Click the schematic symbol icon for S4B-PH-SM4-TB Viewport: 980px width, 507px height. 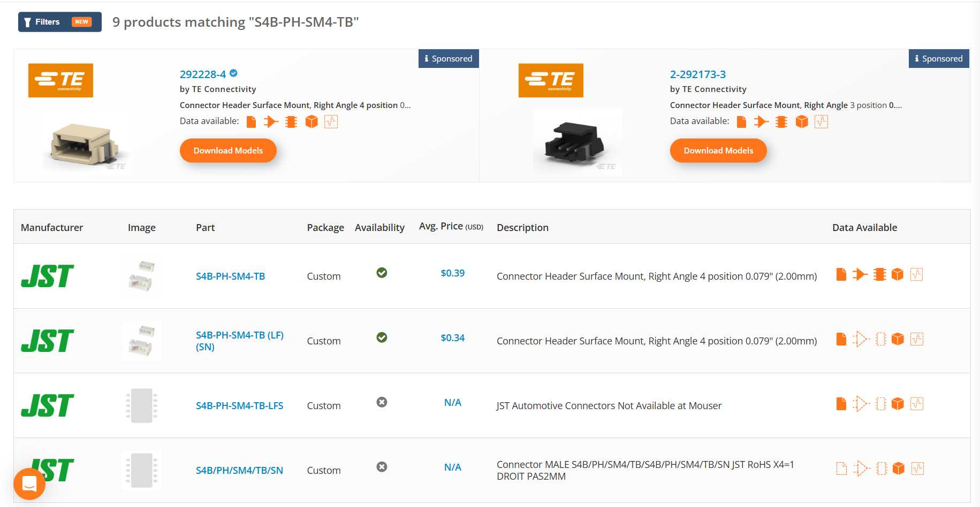tap(860, 275)
